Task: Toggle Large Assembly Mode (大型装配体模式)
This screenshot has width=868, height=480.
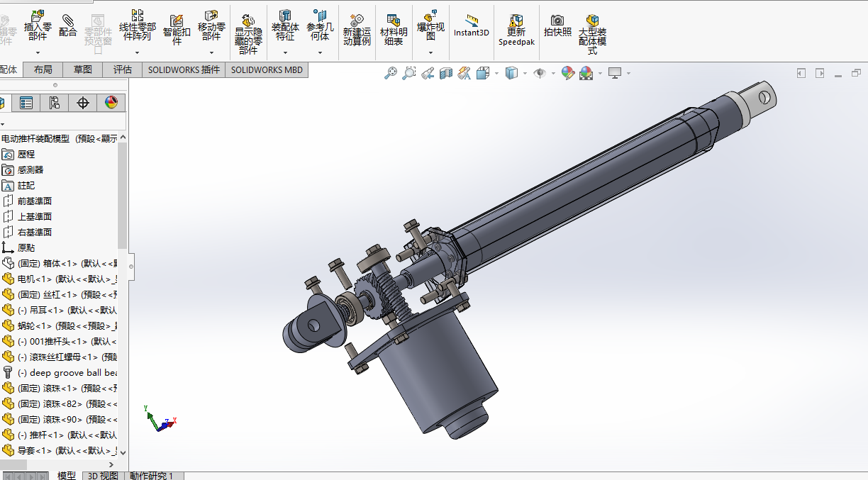Action: tap(592, 35)
